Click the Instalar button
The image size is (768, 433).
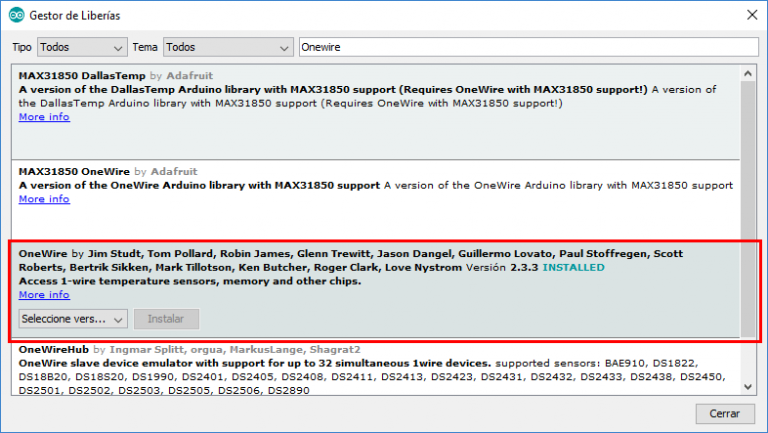[x=166, y=319]
